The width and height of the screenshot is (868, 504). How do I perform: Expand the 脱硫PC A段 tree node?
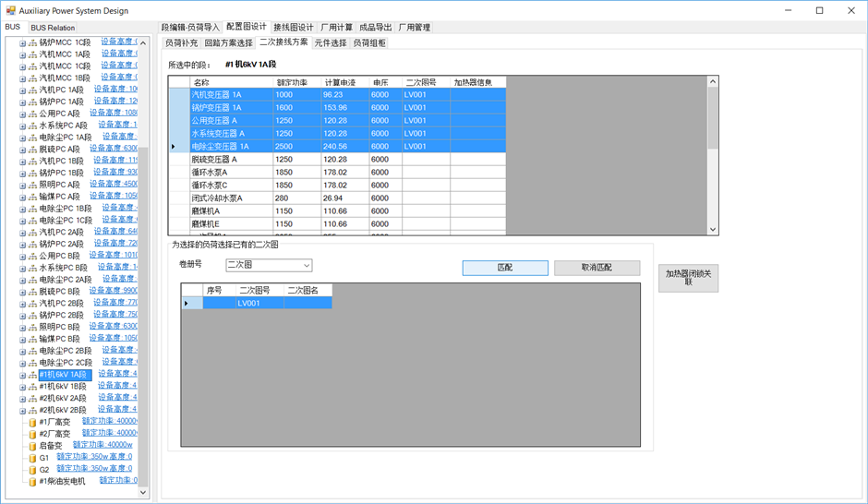coord(23,150)
